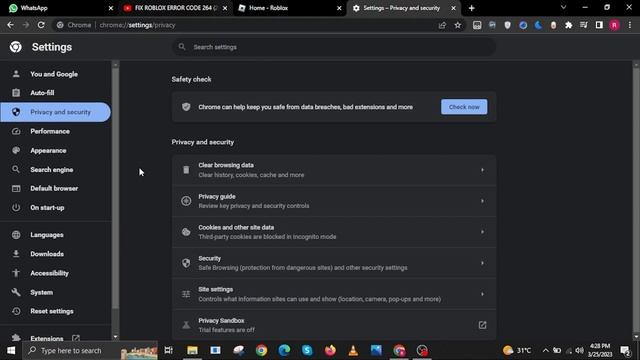Select Privacy and security in sidebar
The width and height of the screenshot is (640, 360).
pos(56,112)
